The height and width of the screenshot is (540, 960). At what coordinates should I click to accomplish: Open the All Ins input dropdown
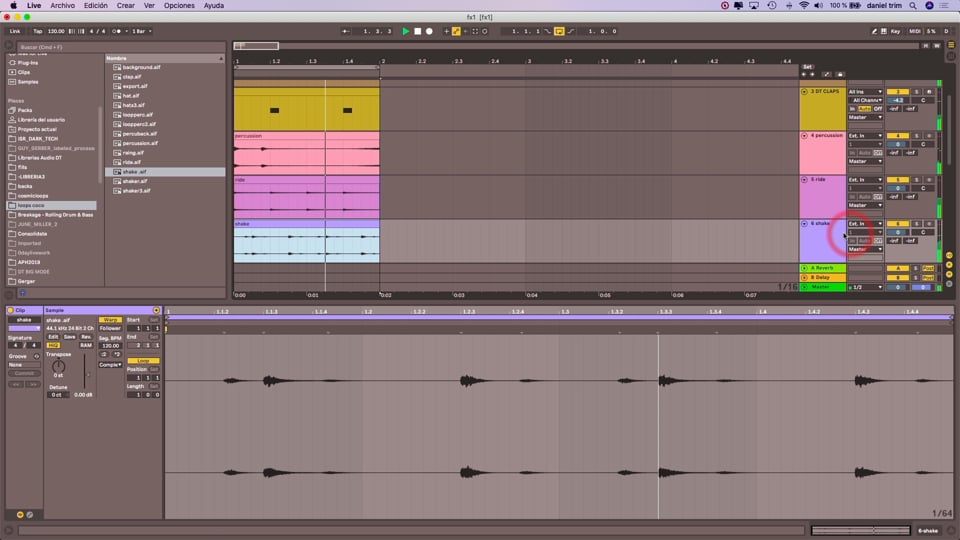[x=865, y=92]
